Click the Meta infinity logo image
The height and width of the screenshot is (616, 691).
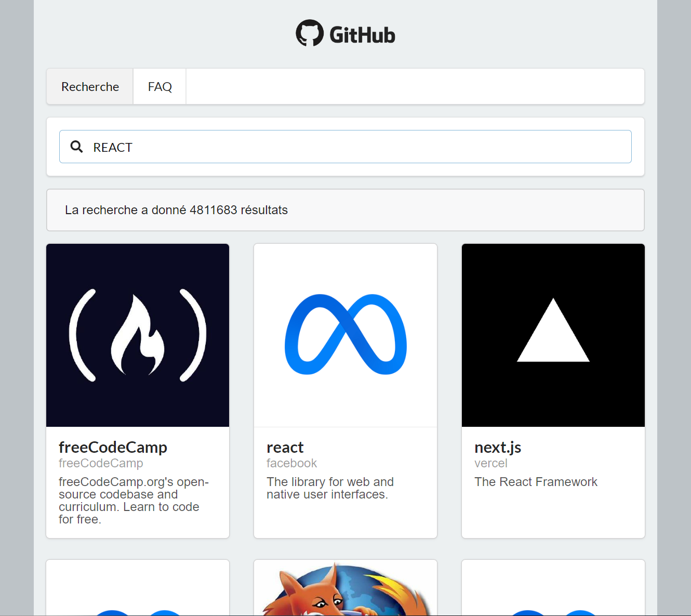click(x=345, y=335)
